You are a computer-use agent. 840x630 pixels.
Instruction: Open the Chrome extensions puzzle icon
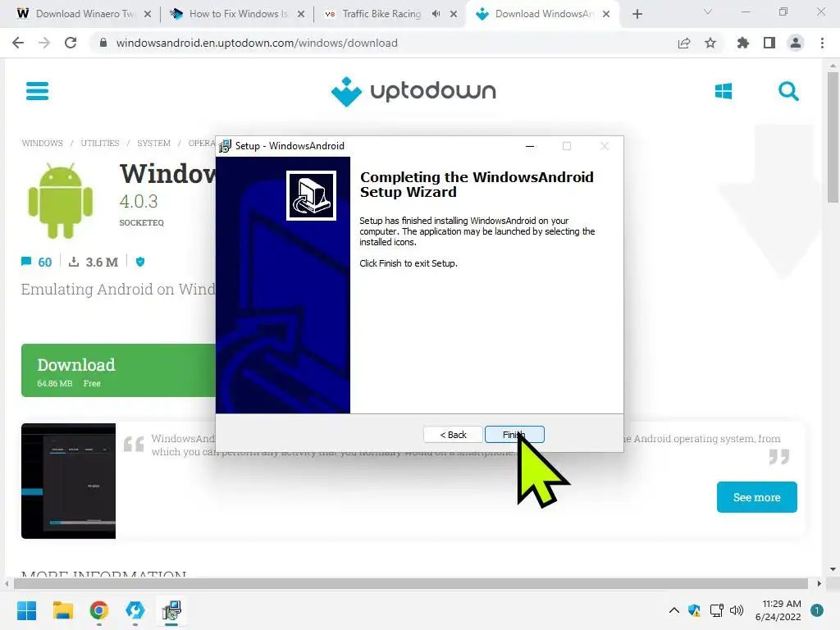coord(742,43)
